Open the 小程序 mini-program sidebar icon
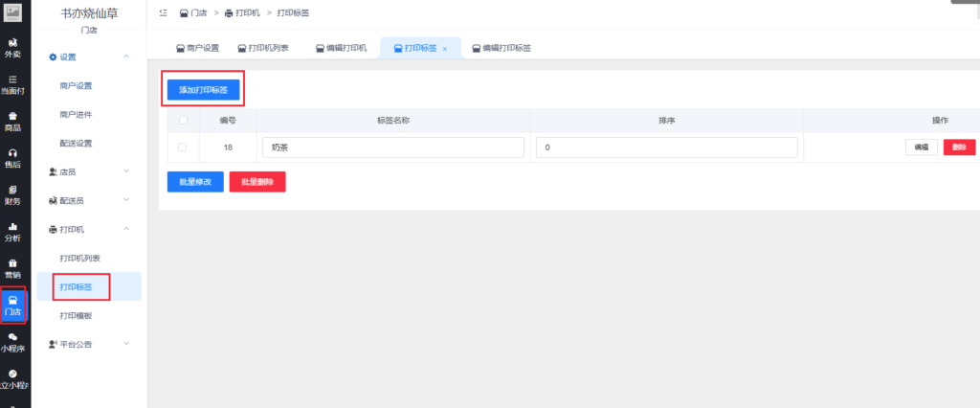 pyautogui.click(x=13, y=342)
